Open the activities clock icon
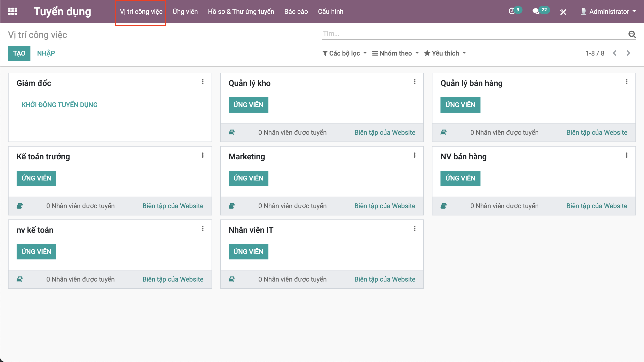644x362 pixels. click(x=512, y=12)
